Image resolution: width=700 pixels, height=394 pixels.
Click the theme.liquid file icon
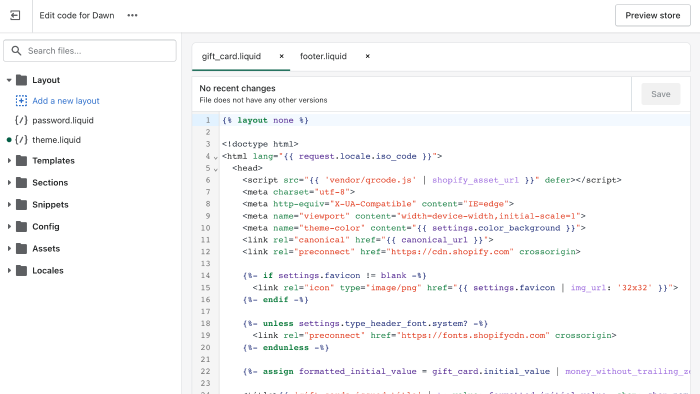click(x=21, y=140)
